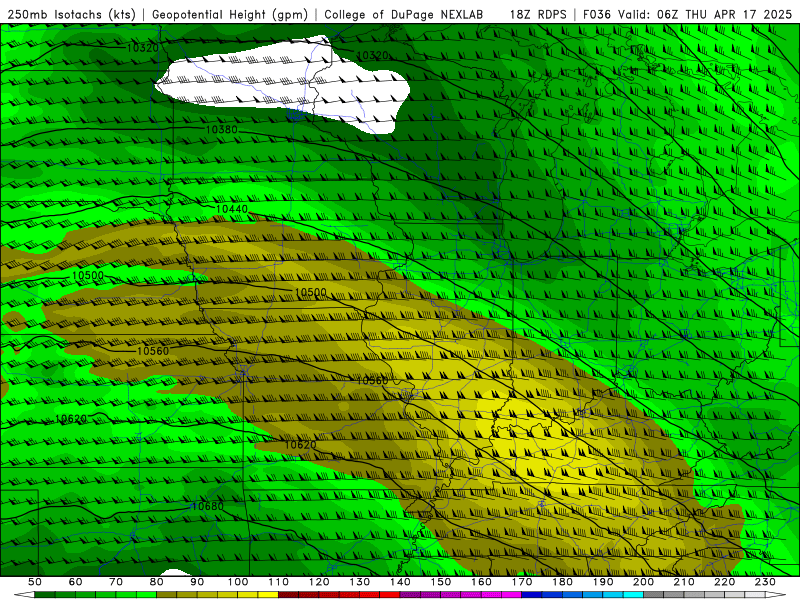Select the 'Valid: 06Z THU APR 17 2025' text

705,15
